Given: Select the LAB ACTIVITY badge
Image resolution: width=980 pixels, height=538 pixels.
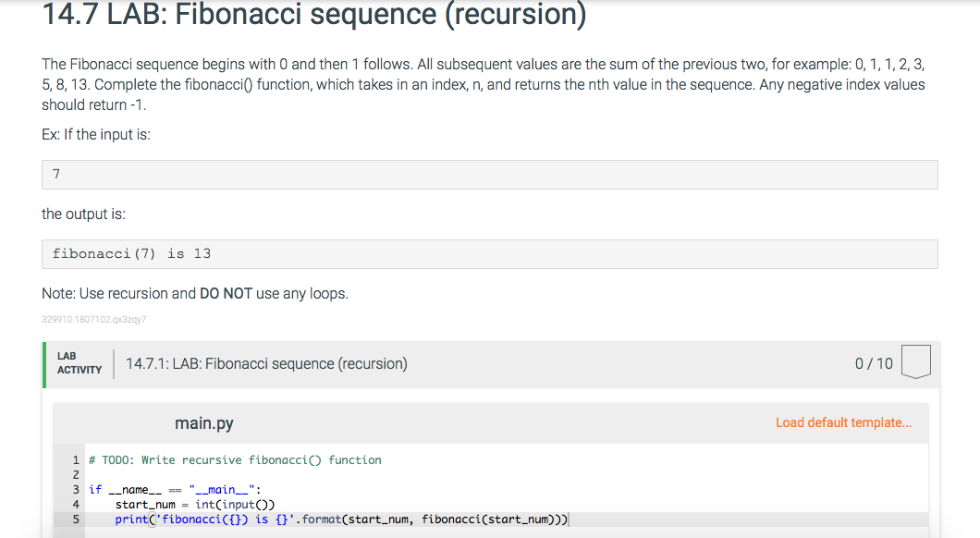Looking at the screenshot, I should [79, 362].
